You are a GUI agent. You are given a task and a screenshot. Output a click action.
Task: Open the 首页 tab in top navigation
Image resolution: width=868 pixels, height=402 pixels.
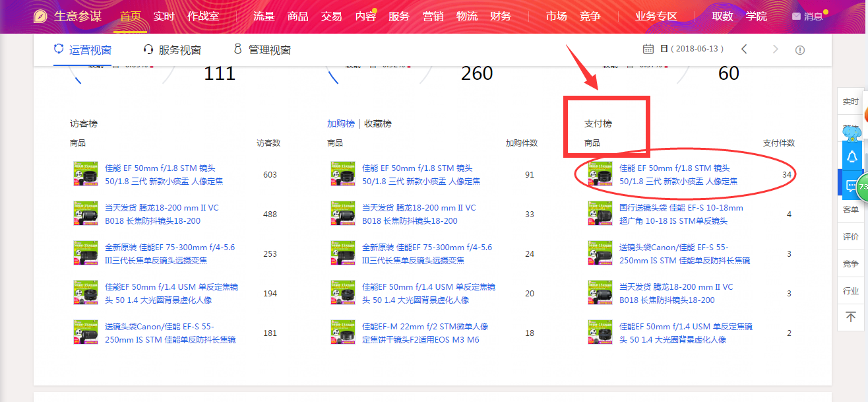click(131, 17)
